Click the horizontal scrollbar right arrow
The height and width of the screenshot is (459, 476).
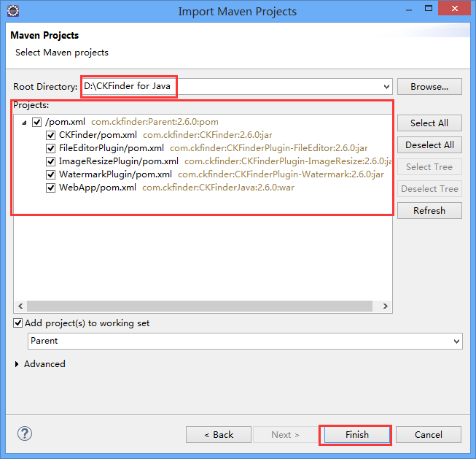tap(385, 306)
